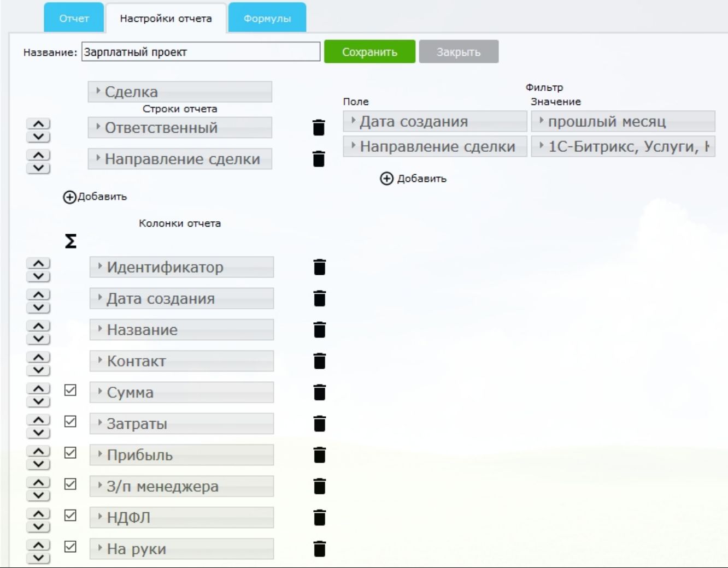Image resolution: width=728 pixels, height=568 pixels.
Task: Move Контакт column up with stepper arrow
Action: 37,355
